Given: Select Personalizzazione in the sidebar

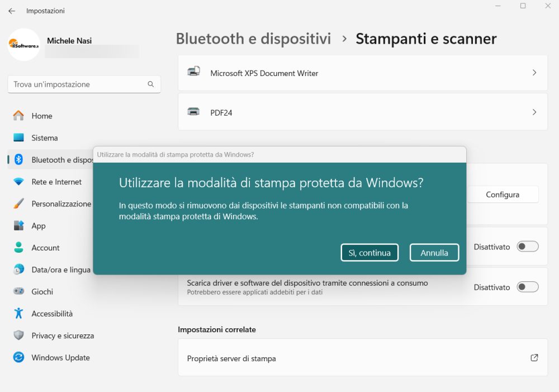Looking at the screenshot, I should (x=61, y=204).
